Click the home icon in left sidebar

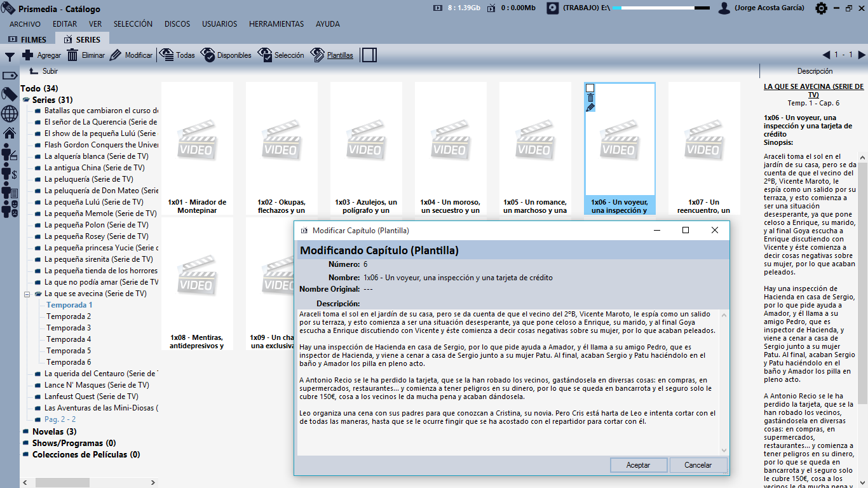(x=10, y=133)
